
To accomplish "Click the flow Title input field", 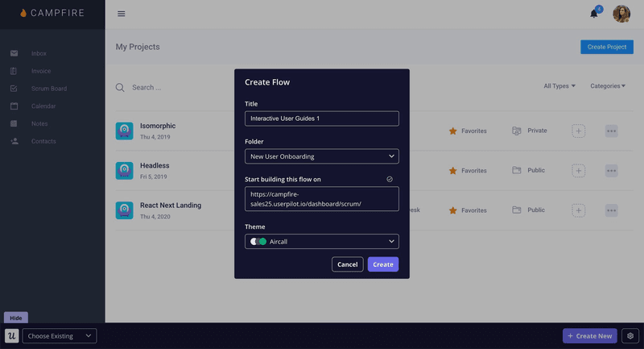I will (321, 118).
